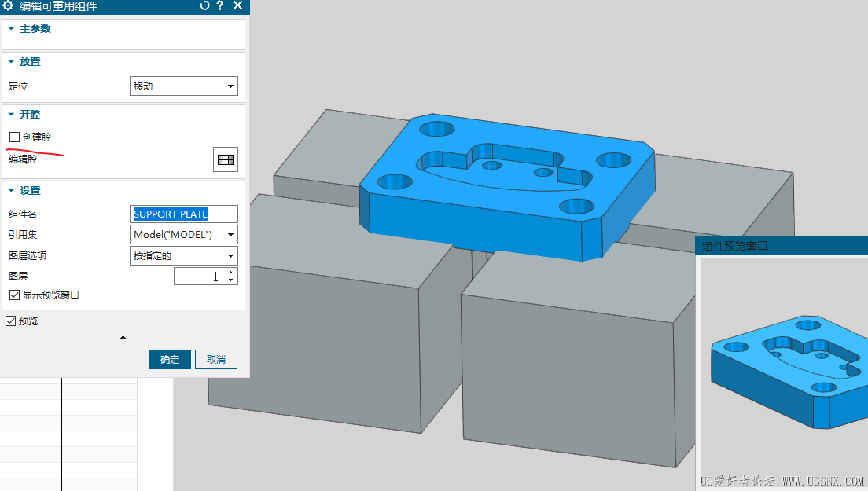
Task: Collapse the 主参数 section
Action: [x=11, y=29]
